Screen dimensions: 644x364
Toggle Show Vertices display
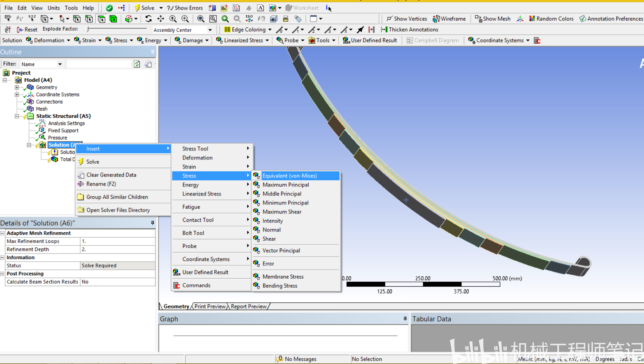(406, 19)
